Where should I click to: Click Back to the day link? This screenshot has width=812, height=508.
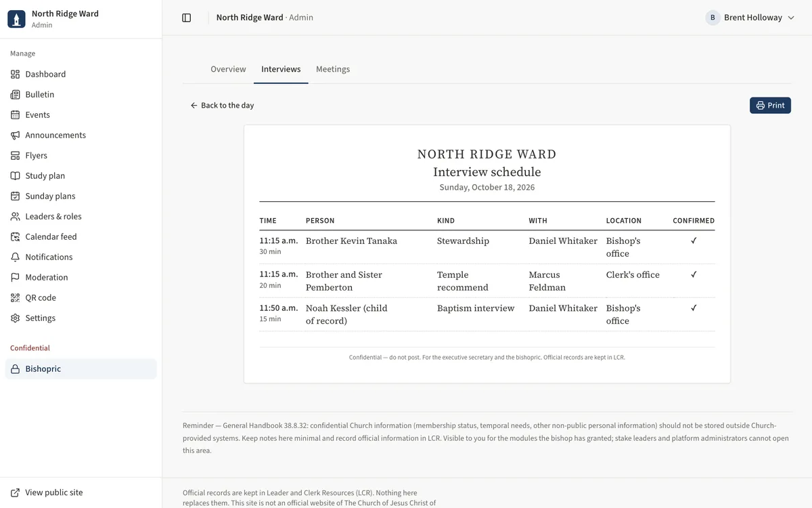coord(222,106)
